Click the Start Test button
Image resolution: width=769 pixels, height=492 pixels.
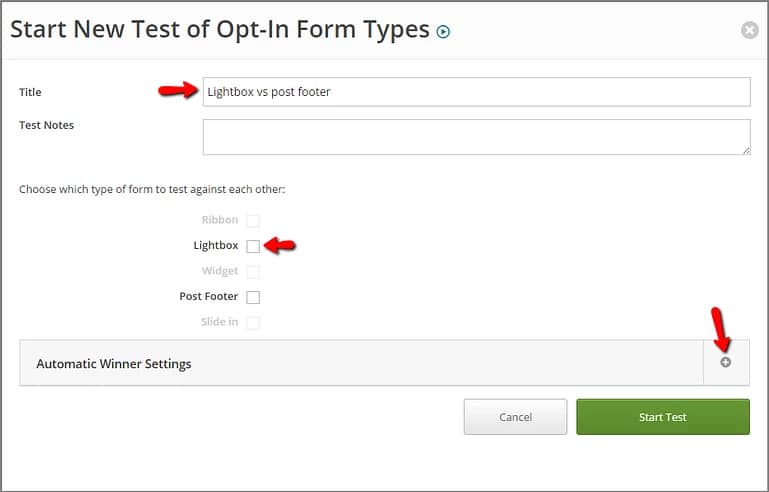click(663, 417)
